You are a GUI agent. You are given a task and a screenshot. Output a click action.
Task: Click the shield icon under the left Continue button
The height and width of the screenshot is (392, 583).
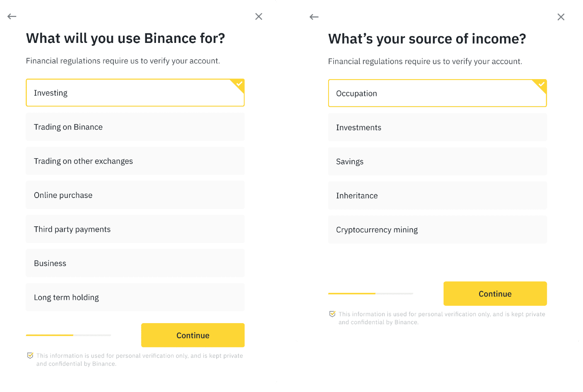point(30,355)
